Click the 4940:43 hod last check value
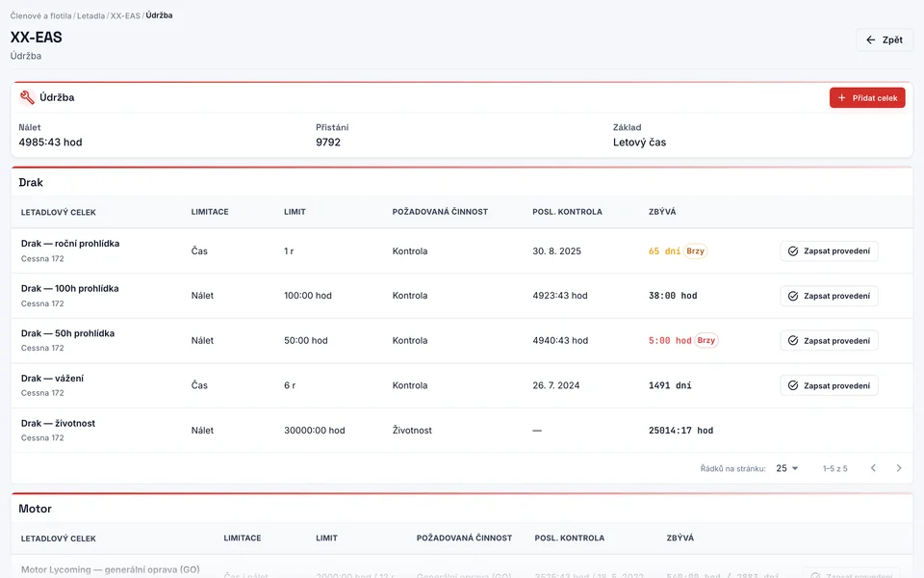The width and height of the screenshot is (924, 578). click(x=560, y=340)
